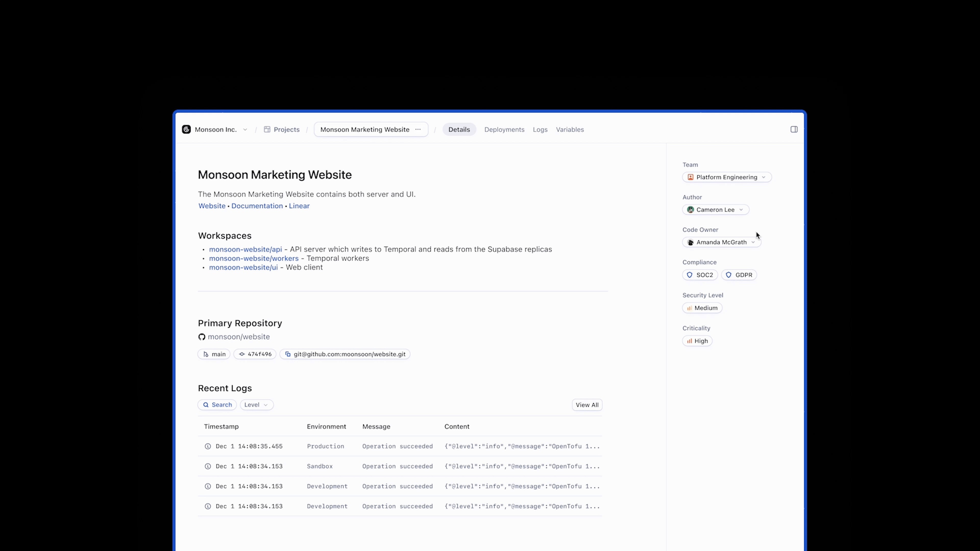
Task: Click the SOC2 compliance badge
Action: tap(700, 275)
